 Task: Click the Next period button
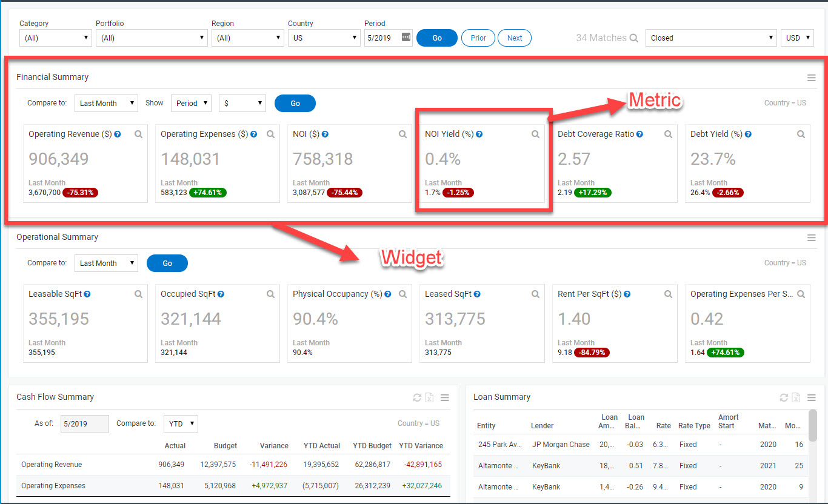click(515, 38)
